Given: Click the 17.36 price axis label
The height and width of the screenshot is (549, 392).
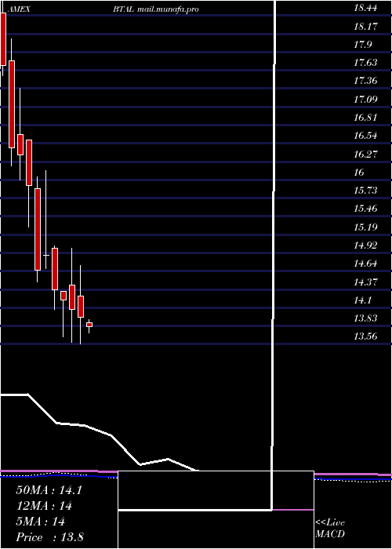Looking at the screenshot, I should (x=365, y=81).
